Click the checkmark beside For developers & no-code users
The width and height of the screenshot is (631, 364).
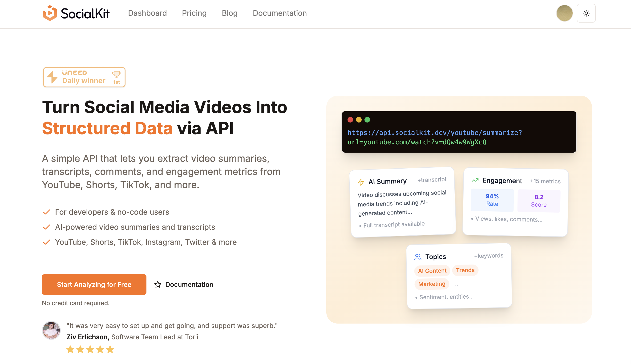click(46, 212)
